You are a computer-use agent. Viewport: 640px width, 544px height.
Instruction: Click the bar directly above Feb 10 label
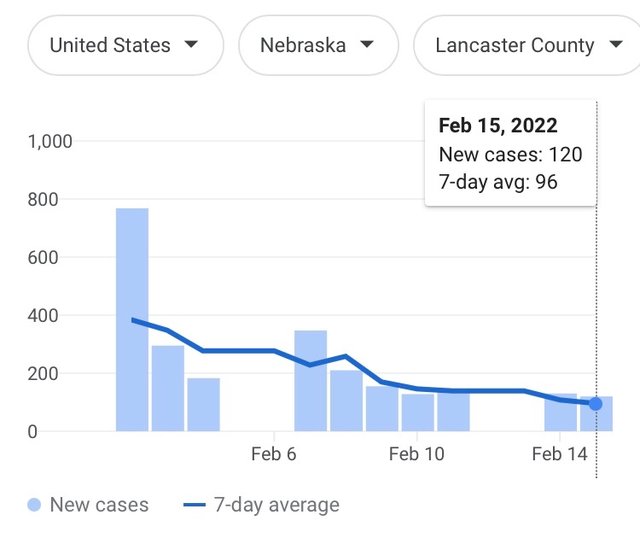pyautogui.click(x=418, y=412)
